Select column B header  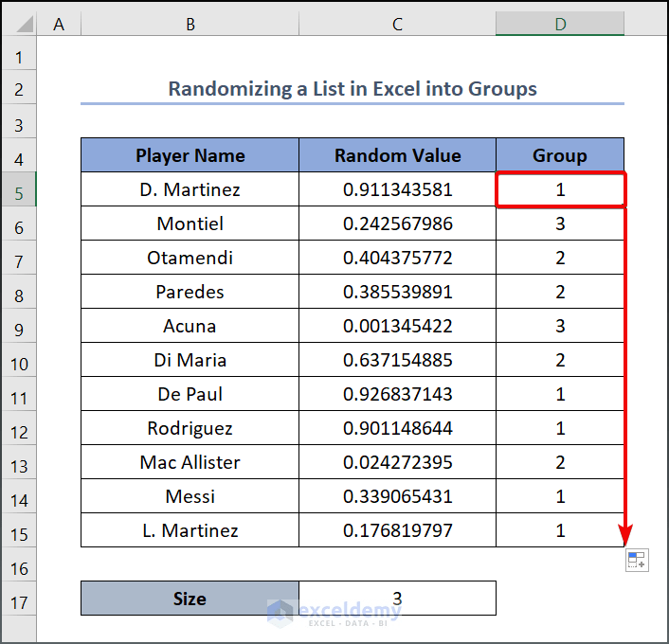190,24
